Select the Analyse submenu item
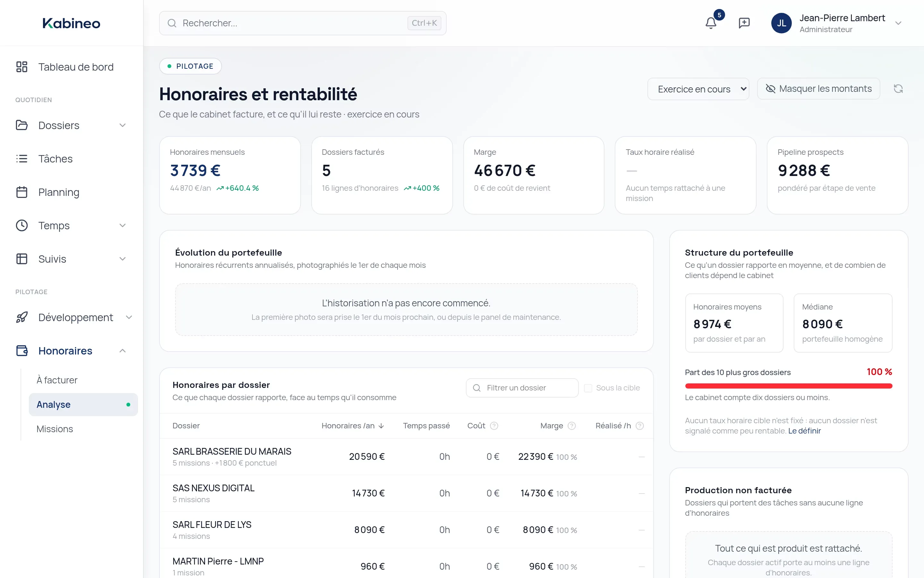This screenshot has height=578, width=924. [x=83, y=405]
